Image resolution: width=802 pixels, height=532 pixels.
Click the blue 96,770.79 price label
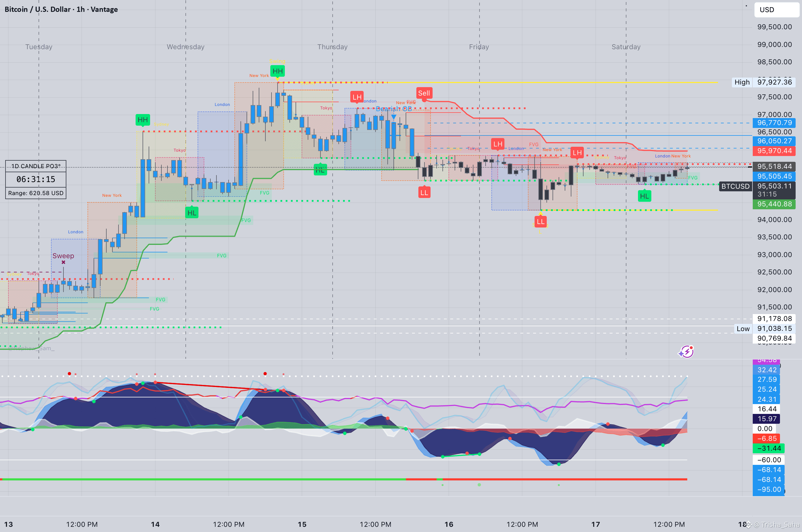pos(774,123)
